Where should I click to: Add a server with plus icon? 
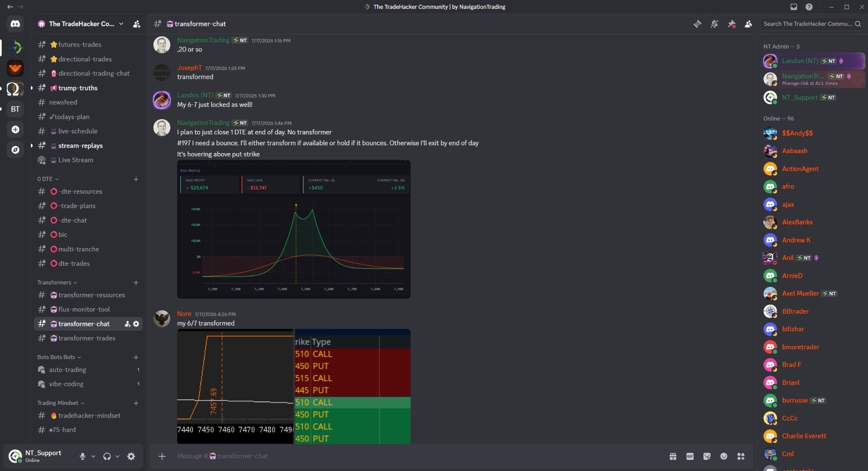[15, 129]
